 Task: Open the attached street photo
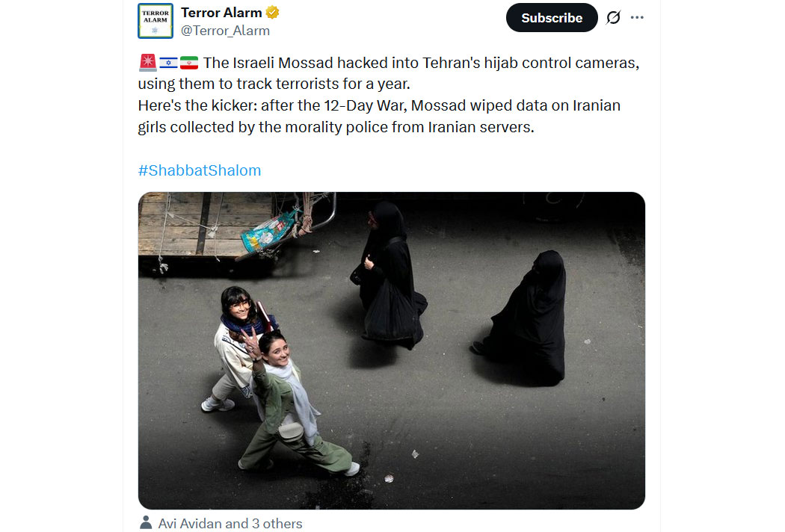pos(392,350)
